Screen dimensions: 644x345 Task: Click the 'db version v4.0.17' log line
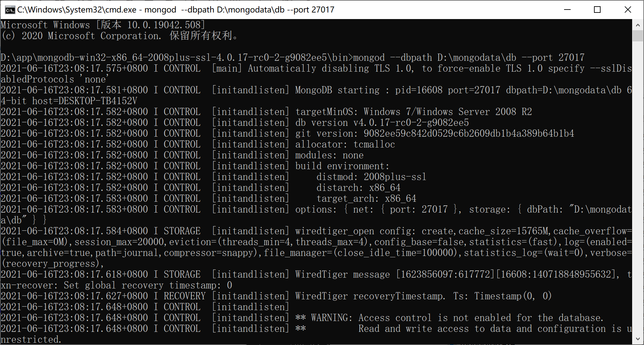coord(235,123)
